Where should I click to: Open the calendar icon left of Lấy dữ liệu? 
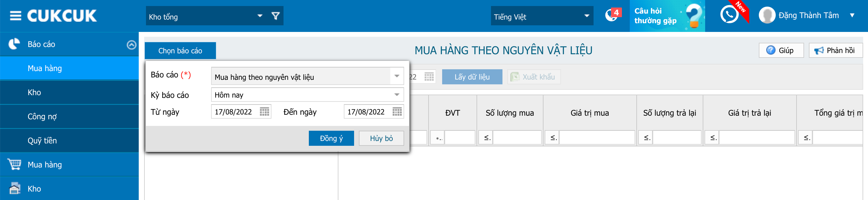point(429,77)
